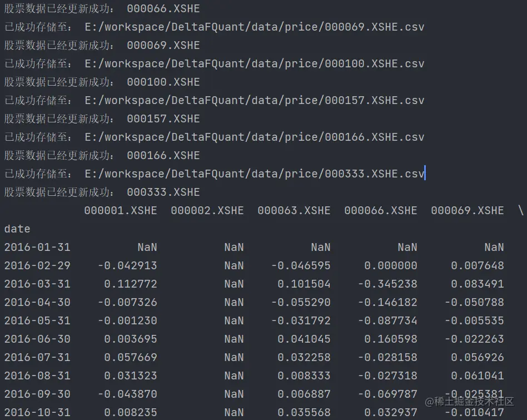Click value -0.001230

coord(127,320)
